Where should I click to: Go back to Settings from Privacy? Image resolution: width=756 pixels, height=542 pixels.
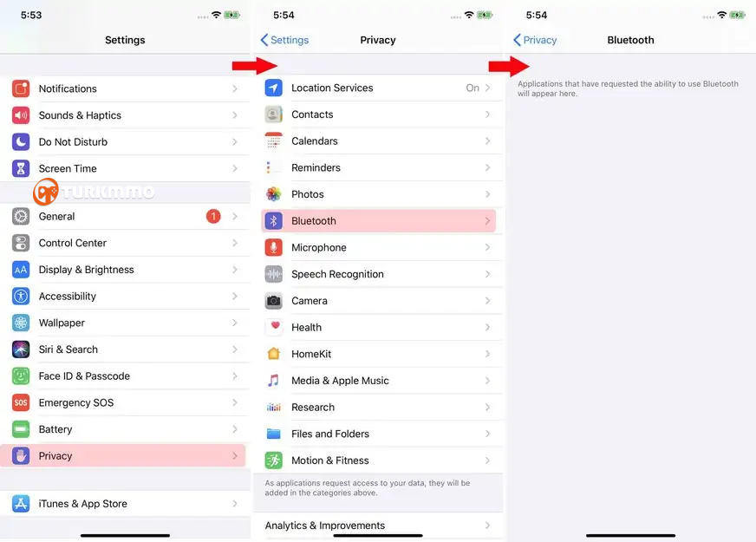pos(284,40)
